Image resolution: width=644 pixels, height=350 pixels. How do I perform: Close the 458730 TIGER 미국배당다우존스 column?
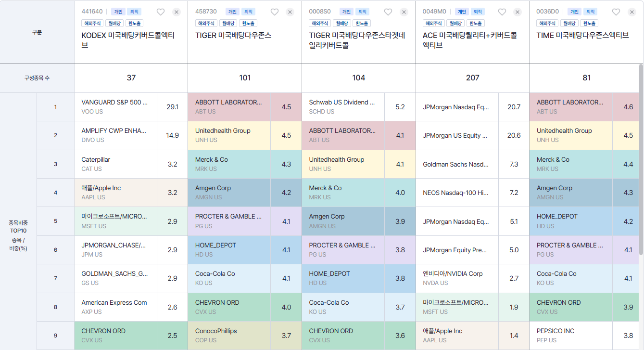pyautogui.click(x=290, y=12)
